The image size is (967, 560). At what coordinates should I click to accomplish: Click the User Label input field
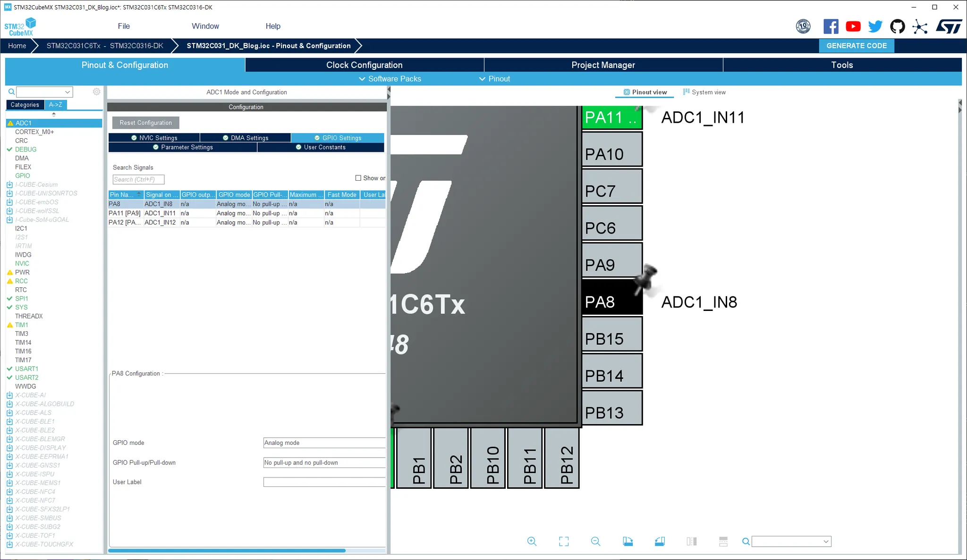(324, 482)
